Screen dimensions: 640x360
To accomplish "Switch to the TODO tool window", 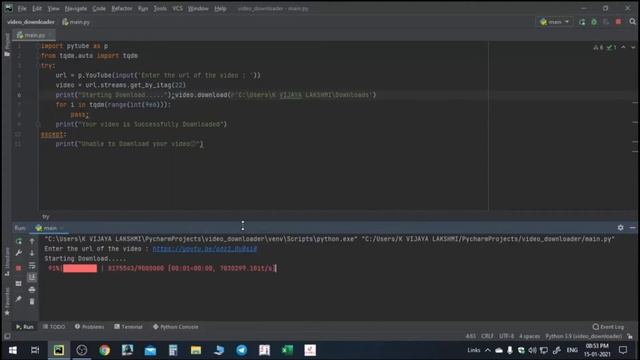I will (54, 327).
